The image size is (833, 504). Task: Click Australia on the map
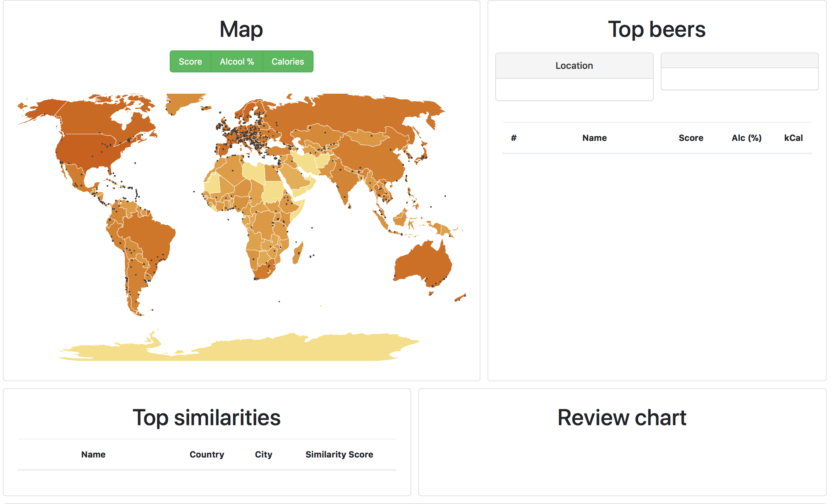tap(424, 263)
